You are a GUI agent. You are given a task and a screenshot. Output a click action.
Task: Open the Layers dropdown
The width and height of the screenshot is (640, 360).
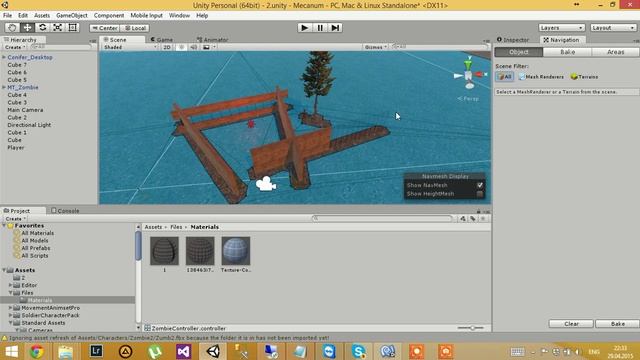point(562,28)
